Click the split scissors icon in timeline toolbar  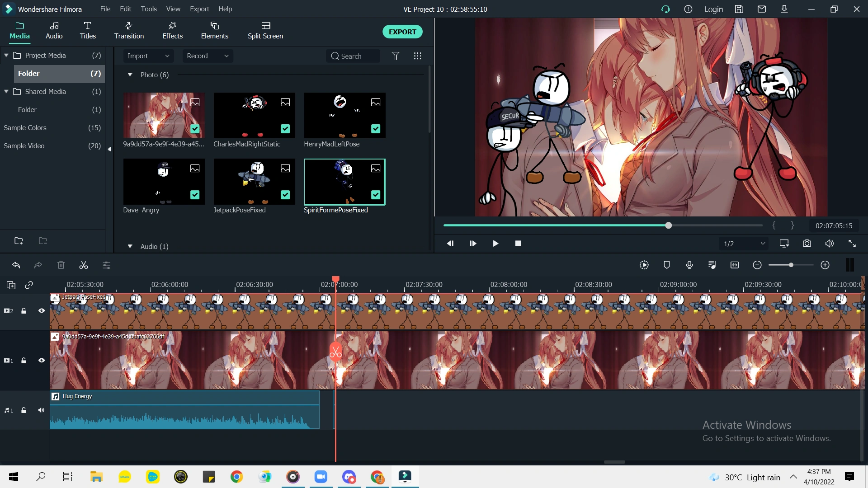tap(84, 265)
